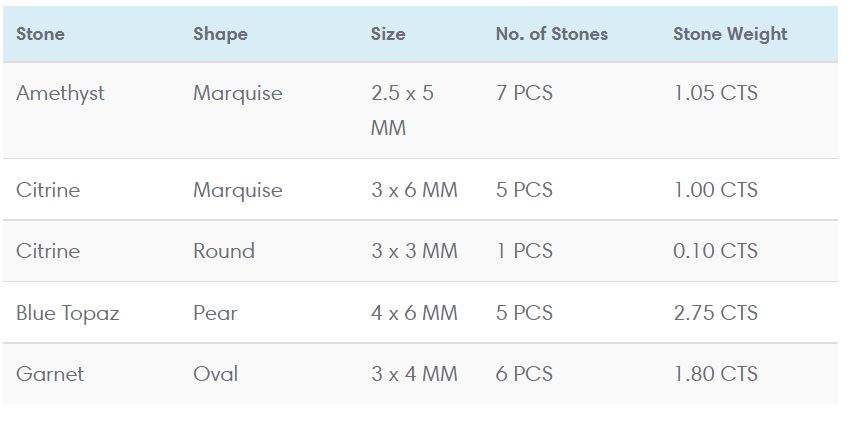Select the 2.5 x 5 MM size cell
852x421 pixels.
[x=402, y=110]
